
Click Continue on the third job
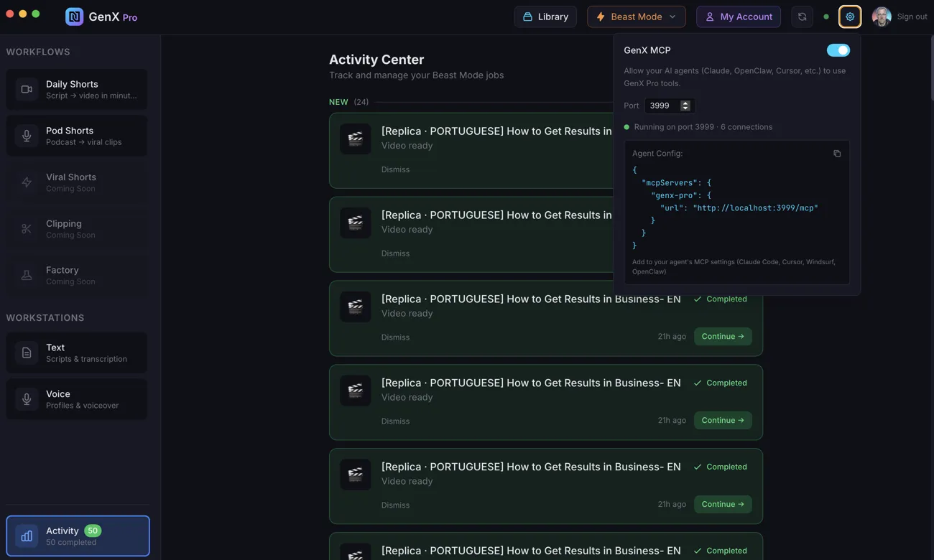click(722, 337)
